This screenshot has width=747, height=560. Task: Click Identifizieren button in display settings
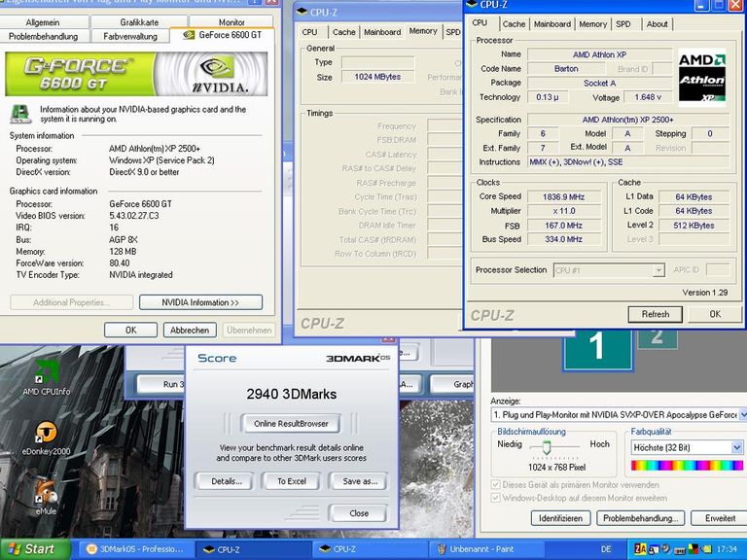point(560,518)
